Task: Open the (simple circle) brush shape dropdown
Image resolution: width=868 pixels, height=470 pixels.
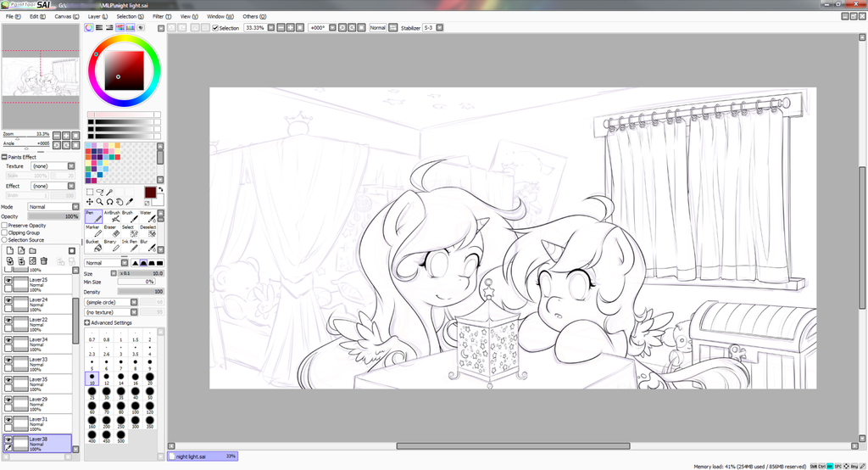Action: pyautogui.click(x=111, y=302)
